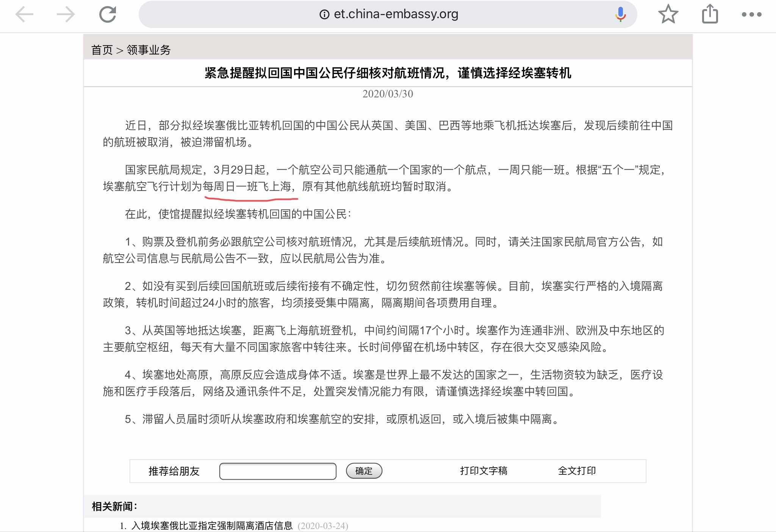Image resolution: width=776 pixels, height=532 pixels.
Task: Open the share sheet icon
Action: (710, 14)
